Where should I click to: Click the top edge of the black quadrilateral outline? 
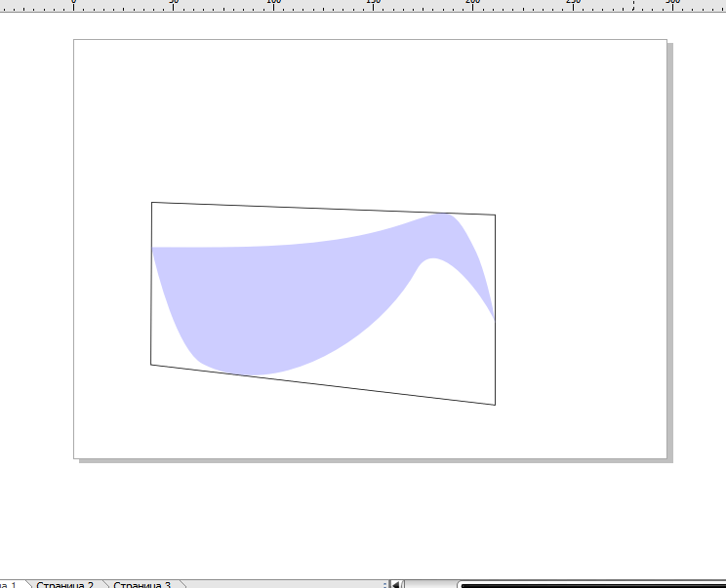point(322,209)
